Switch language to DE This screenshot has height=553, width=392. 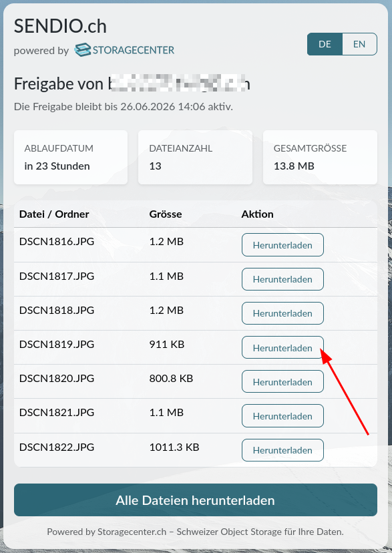(325, 44)
